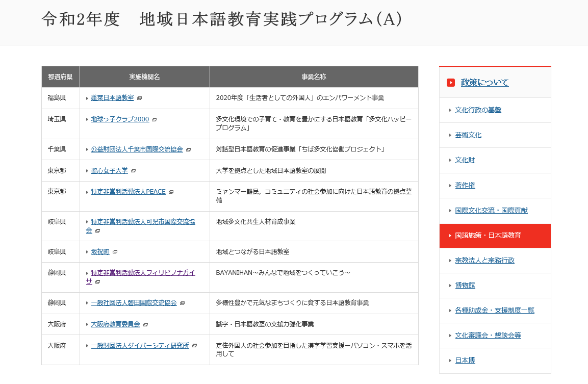
Task: Click external-link icon next to 坂祝町
Action: [115, 252]
